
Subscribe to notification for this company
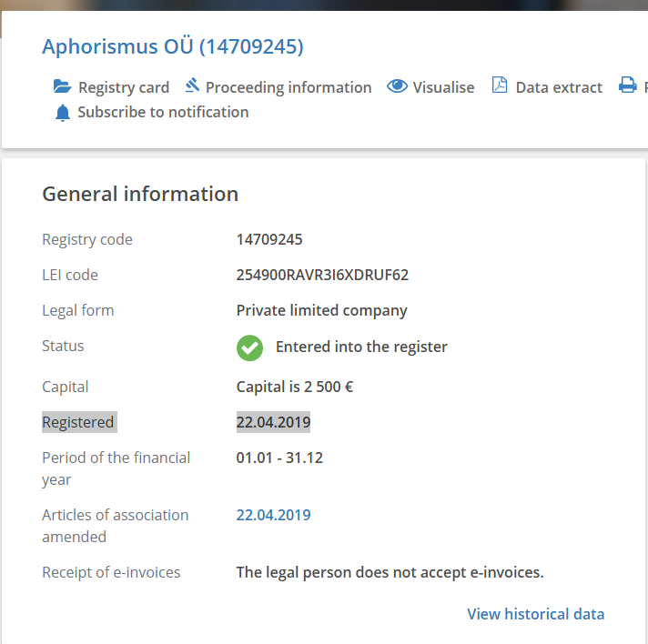tap(163, 112)
